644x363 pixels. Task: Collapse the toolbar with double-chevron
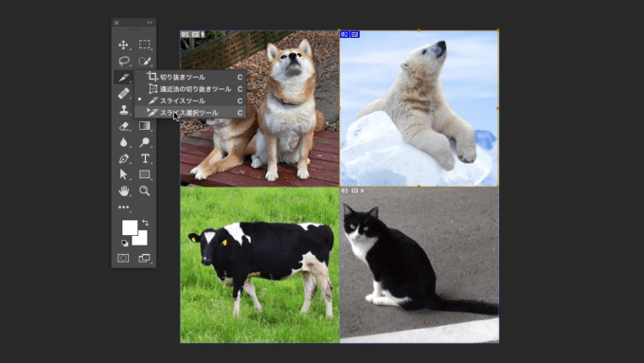pyautogui.click(x=150, y=23)
